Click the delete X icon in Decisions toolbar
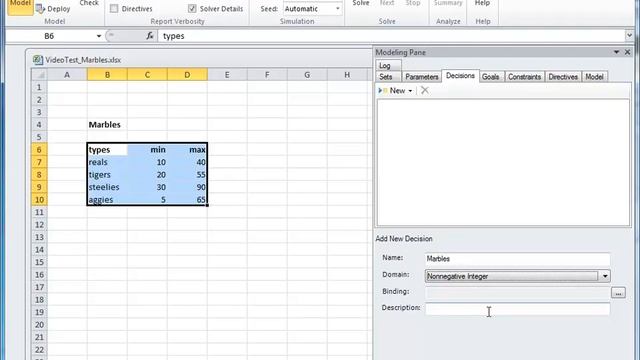 tap(424, 90)
